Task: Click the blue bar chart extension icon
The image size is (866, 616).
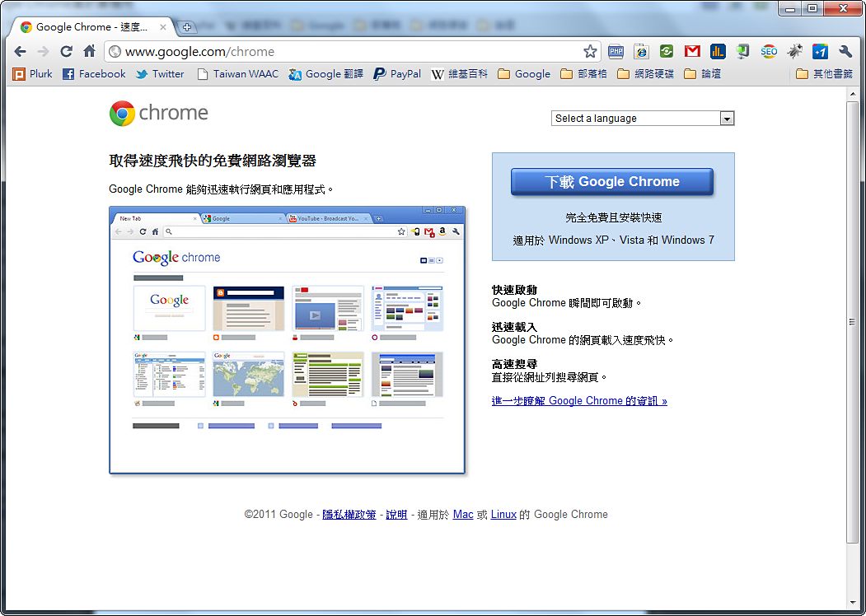Action: coord(718,51)
